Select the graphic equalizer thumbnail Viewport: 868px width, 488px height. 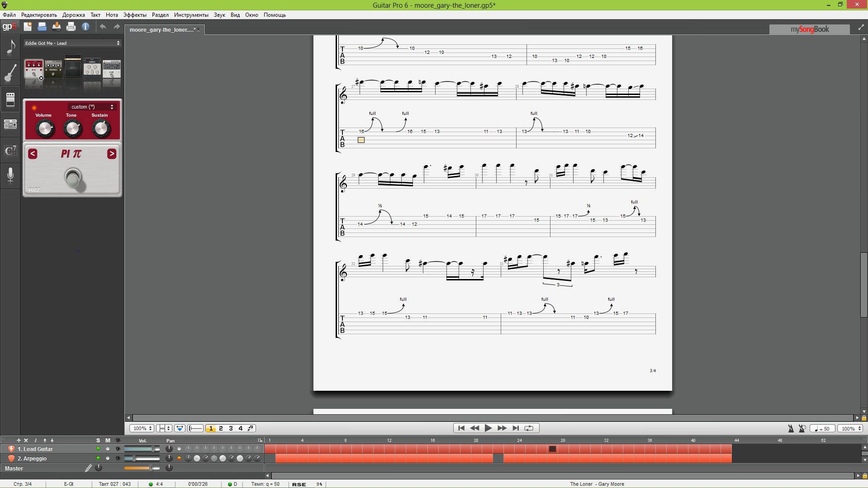point(112,69)
